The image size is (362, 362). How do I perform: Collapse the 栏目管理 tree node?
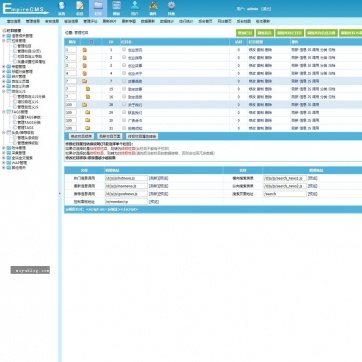point(4,41)
